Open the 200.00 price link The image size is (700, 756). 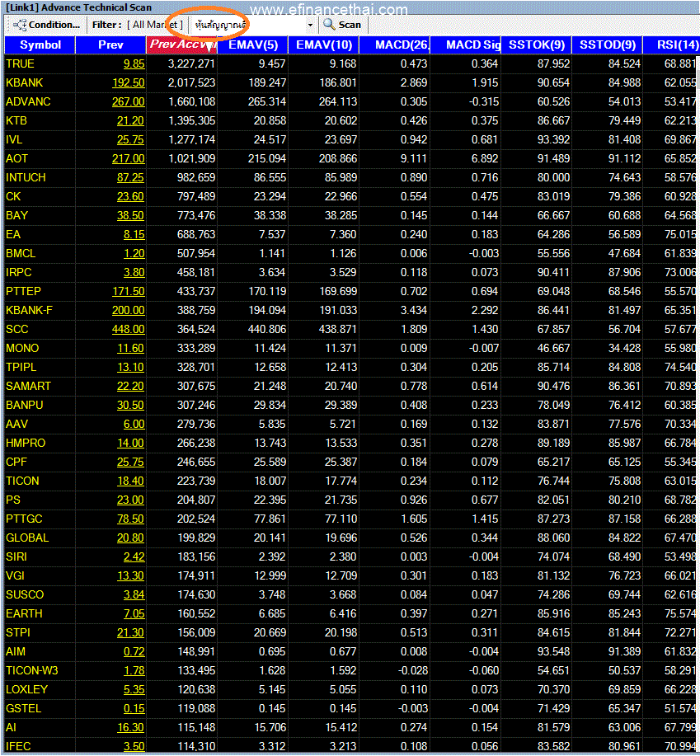(x=129, y=310)
